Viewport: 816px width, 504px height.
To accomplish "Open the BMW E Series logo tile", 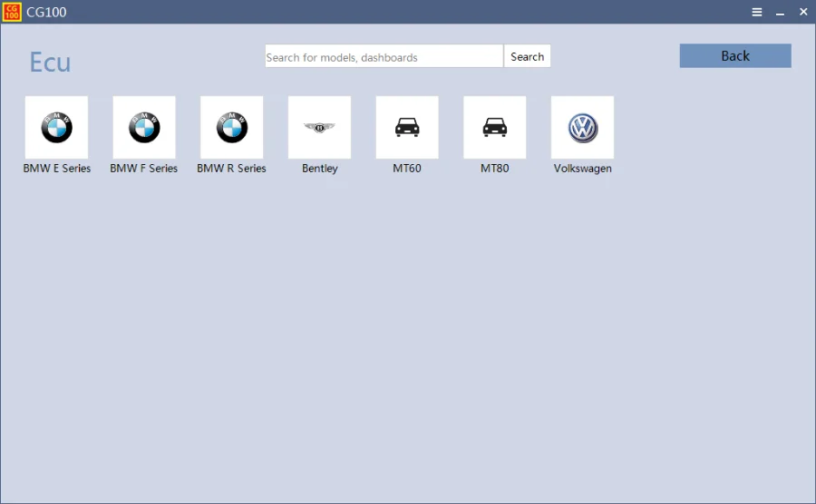I will coord(57,128).
